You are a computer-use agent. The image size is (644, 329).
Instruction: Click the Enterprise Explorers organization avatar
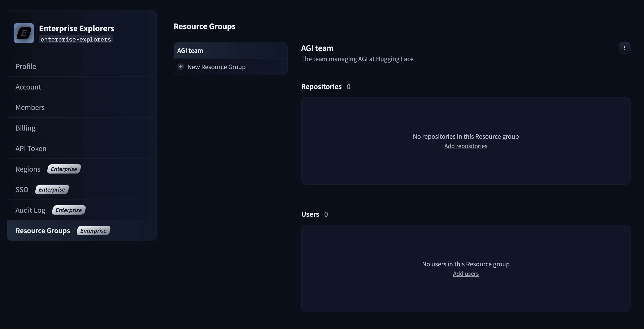point(24,33)
